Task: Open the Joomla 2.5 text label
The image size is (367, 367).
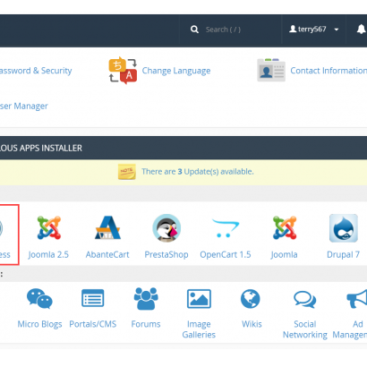Action: point(48,255)
